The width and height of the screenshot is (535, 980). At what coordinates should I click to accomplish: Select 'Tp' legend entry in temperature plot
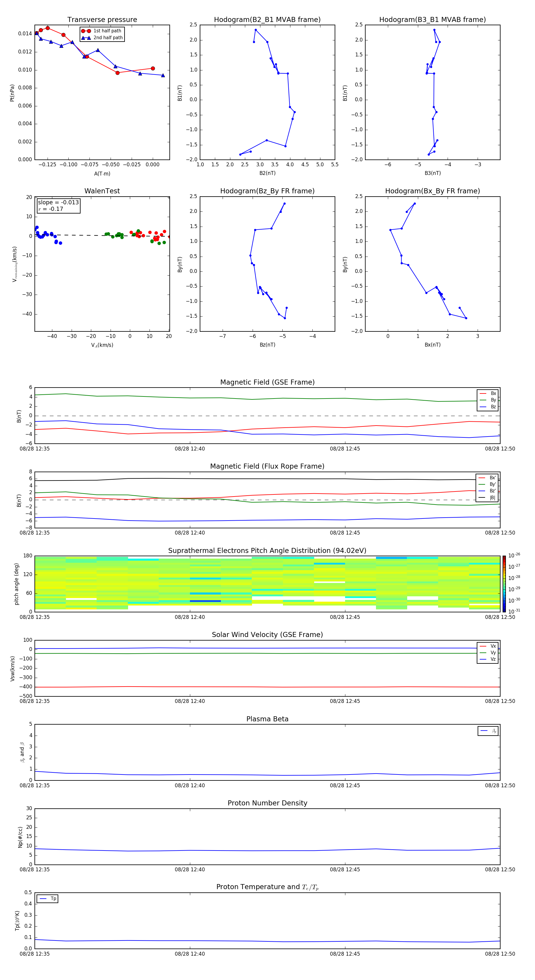point(48,899)
